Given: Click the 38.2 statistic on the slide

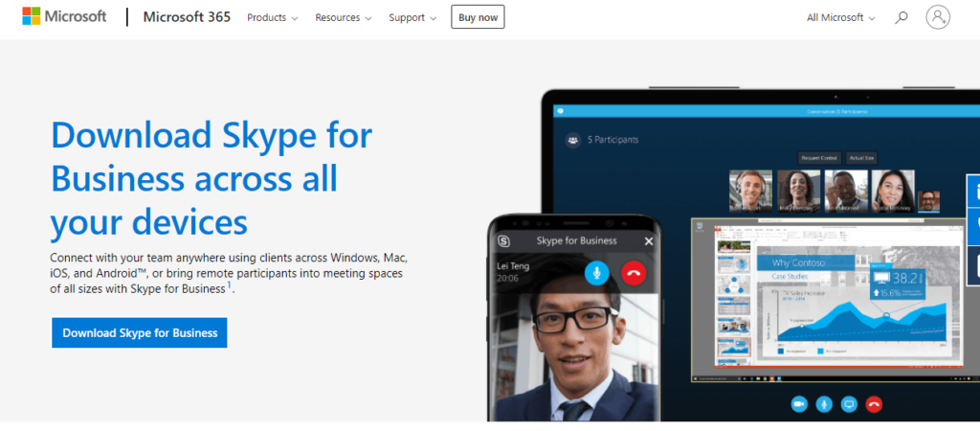Looking at the screenshot, I should pyautogui.click(x=904, y=278).
